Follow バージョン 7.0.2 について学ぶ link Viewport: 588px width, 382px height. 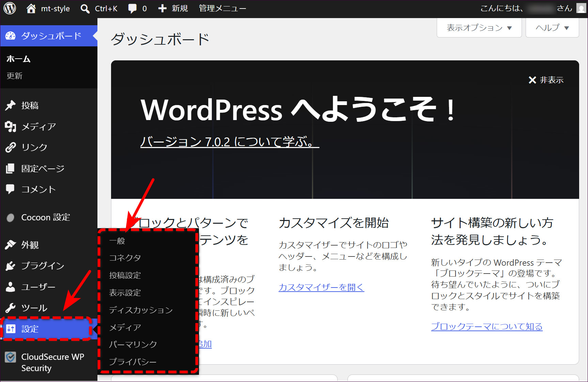(x=230, y=142)
